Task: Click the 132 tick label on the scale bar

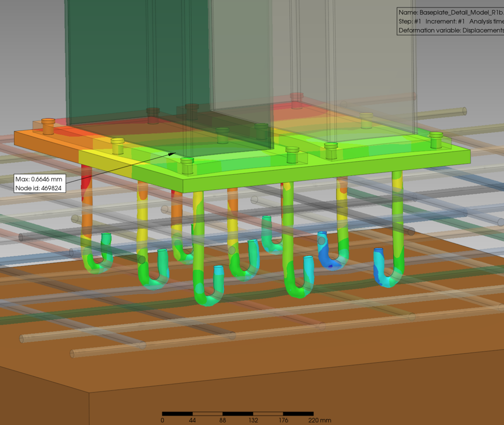Action: pyautogui.click(x=253, y=420)
